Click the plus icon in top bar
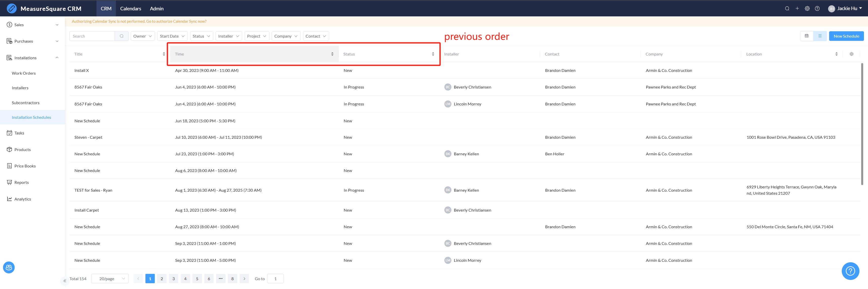868x289 pixels. [797, 8]
